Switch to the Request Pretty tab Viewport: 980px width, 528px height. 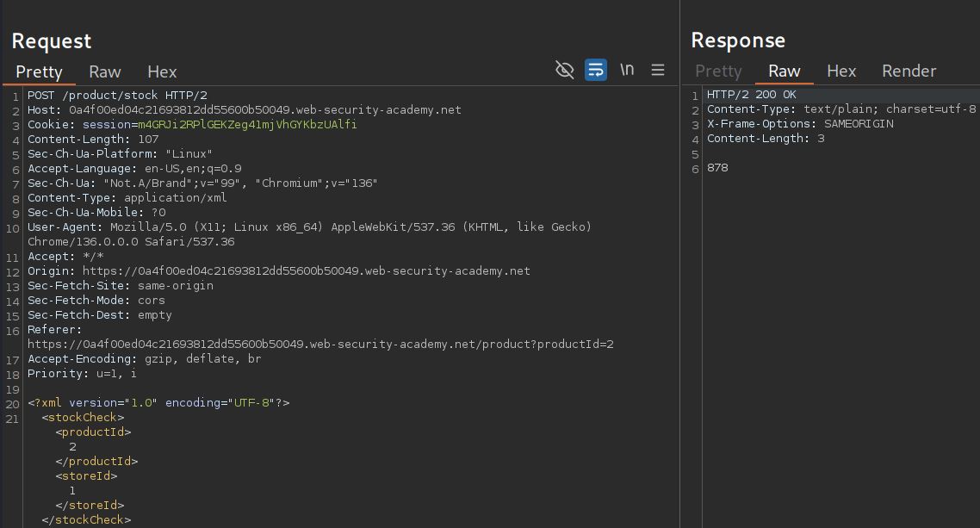pyautogui.click(x=39, y=72)
